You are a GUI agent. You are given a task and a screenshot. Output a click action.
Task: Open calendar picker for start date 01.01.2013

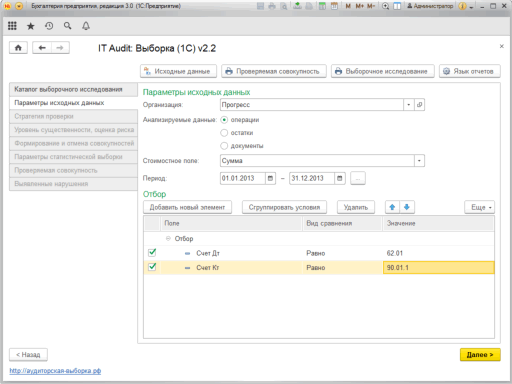(x=270, y=178)
